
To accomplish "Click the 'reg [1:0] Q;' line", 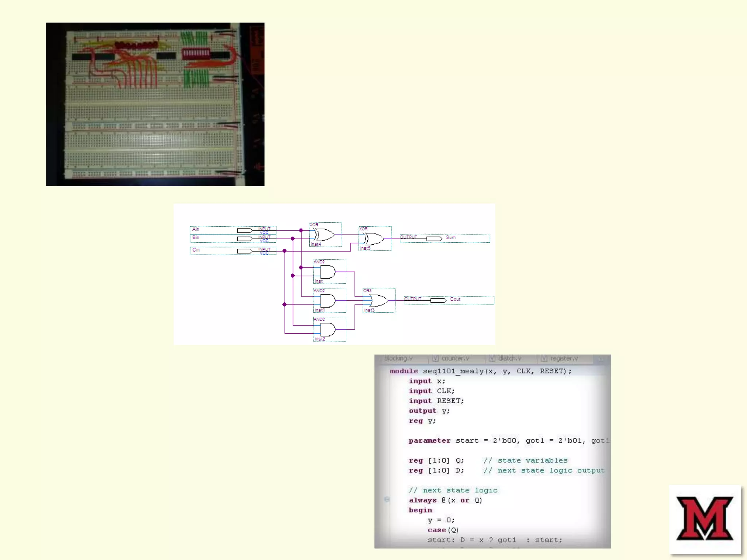I will 436,460.
